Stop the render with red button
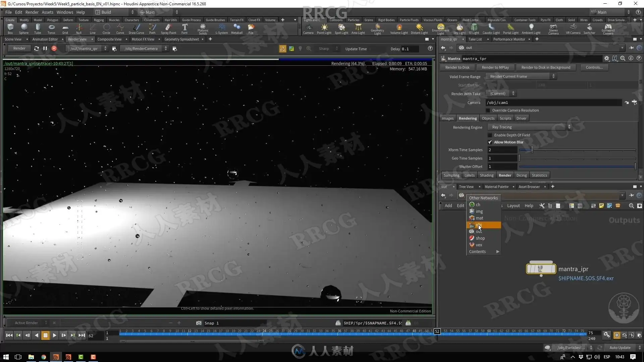The width and height of the screenshot is (644, 362). [x=54, y=49]
